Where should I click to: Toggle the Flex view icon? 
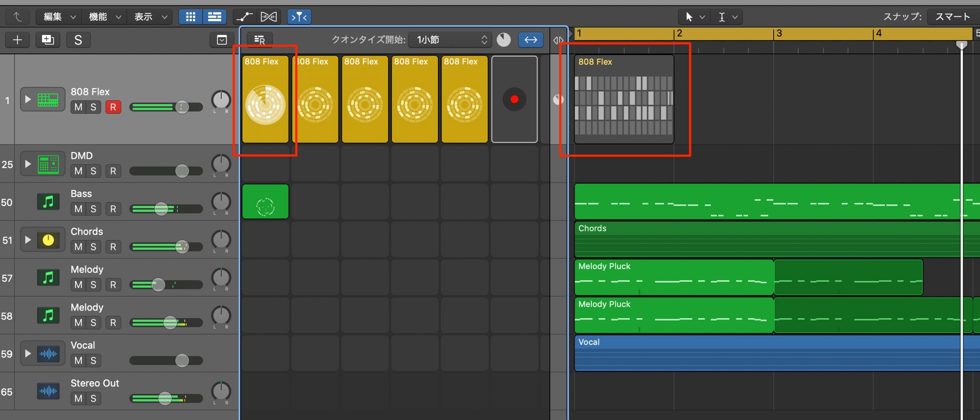tap(269, 17)
